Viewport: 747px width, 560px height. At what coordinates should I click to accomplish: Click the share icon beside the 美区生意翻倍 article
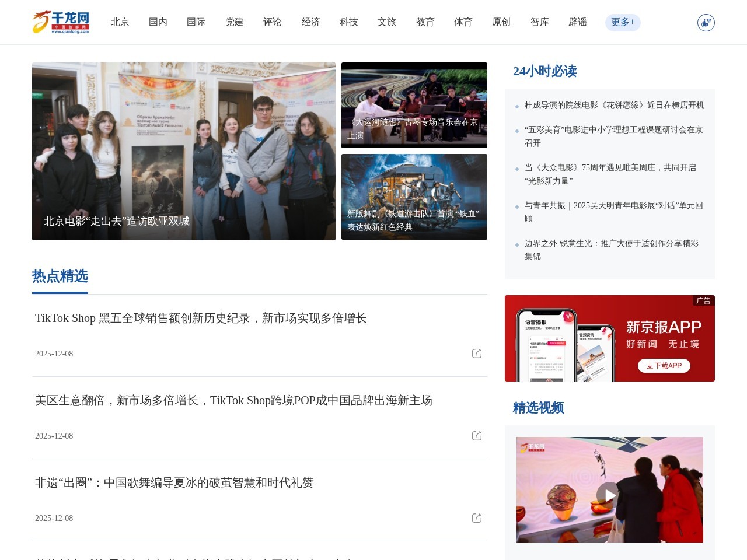coord(477,436)
